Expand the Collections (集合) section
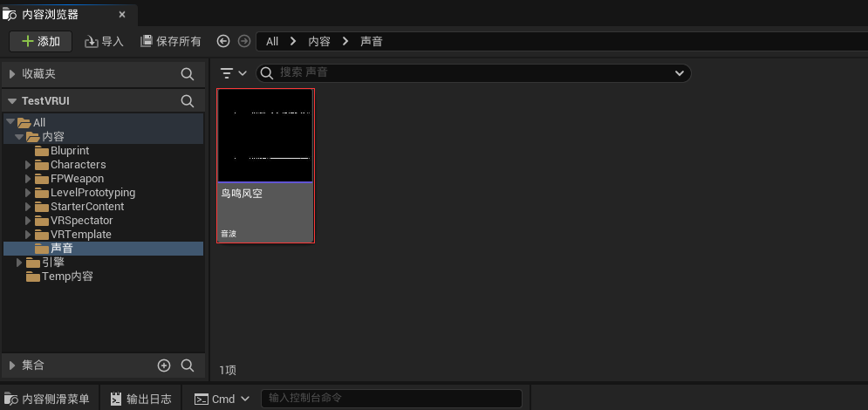The image size is (868, 410). (12, 366)
